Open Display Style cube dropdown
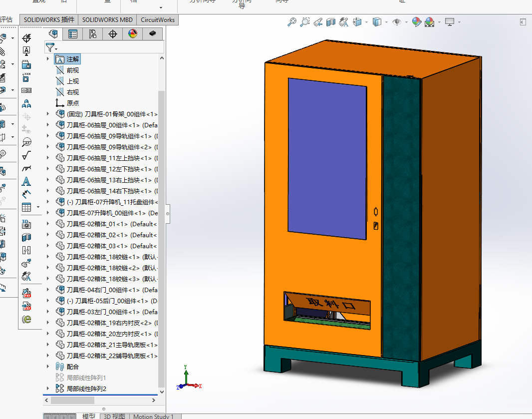The image size is (532, 419). [x=377, y=22]
